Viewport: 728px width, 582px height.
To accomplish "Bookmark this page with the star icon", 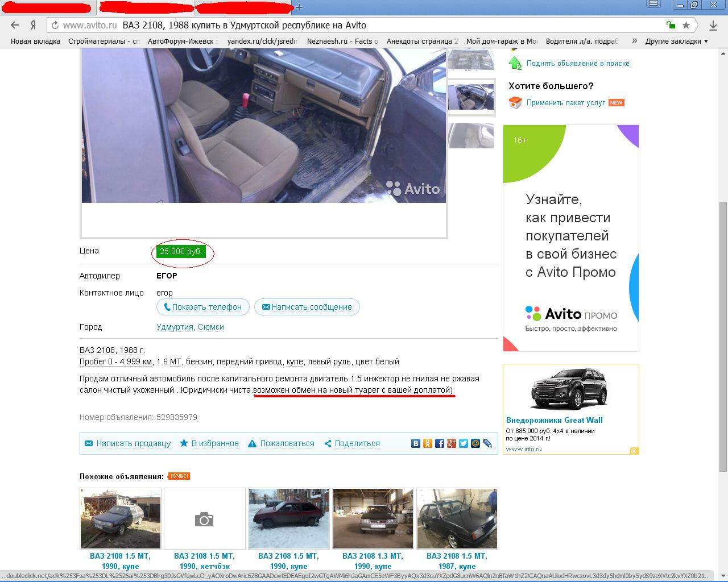I will [x=686, y=25].
